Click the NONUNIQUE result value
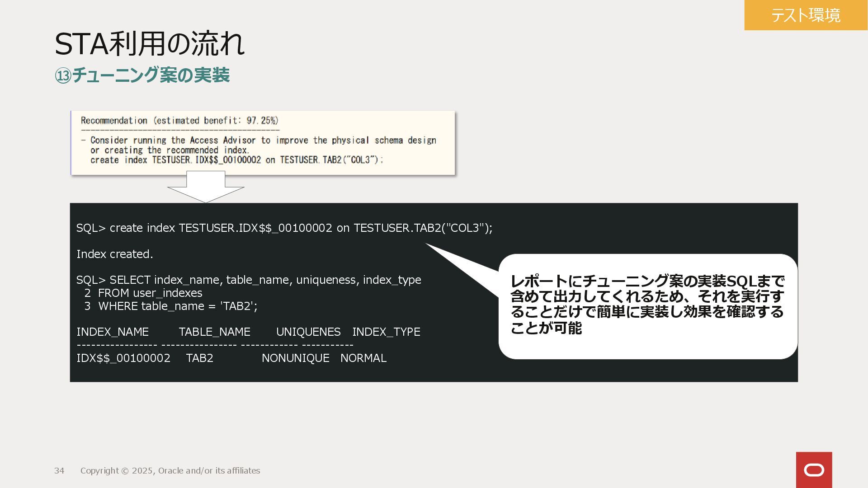868x488 pixels. click(x=295, y=358)
